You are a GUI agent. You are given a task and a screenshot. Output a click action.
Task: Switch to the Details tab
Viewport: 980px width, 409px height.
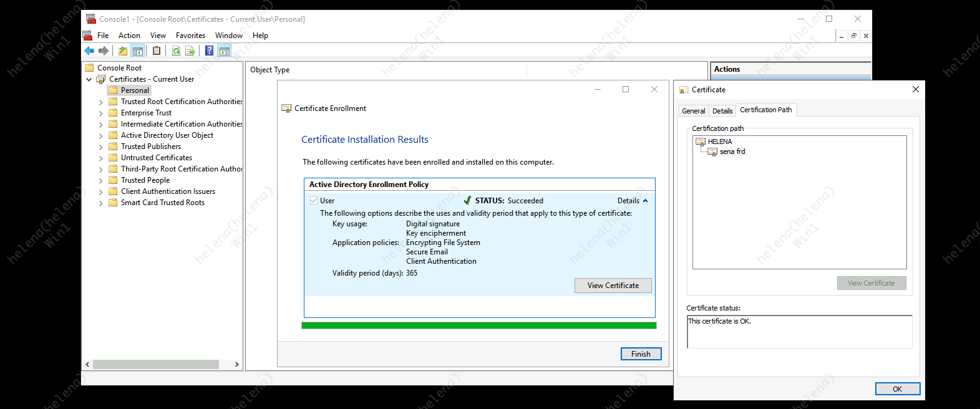(x=722, y=111)
